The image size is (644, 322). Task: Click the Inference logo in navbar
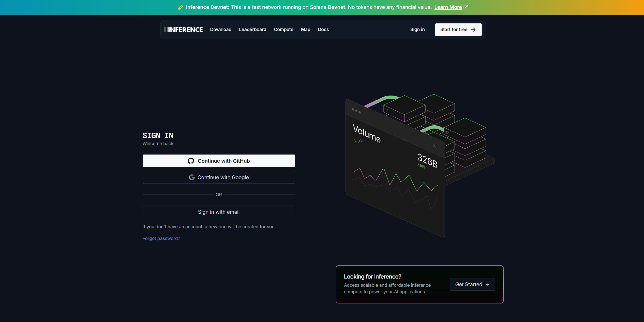pyautogui.click(x=184, y=30)
